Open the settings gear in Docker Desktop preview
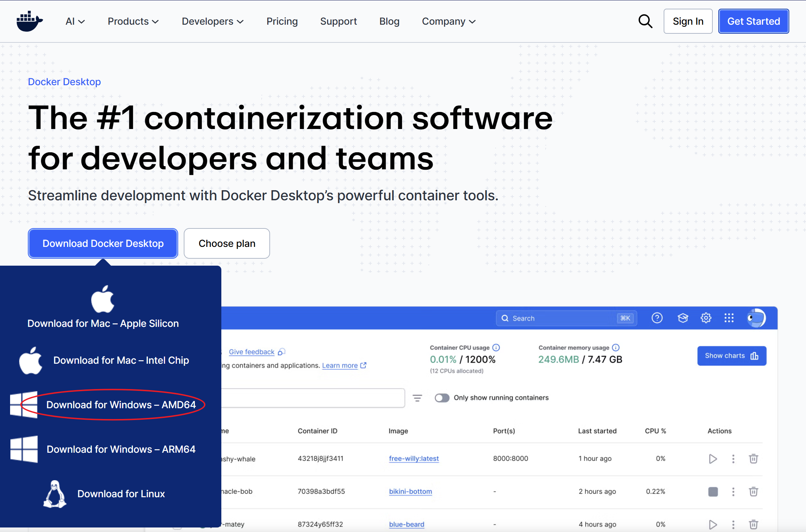Viewport: 806px width, 532px height. click(x=706, y=318)
